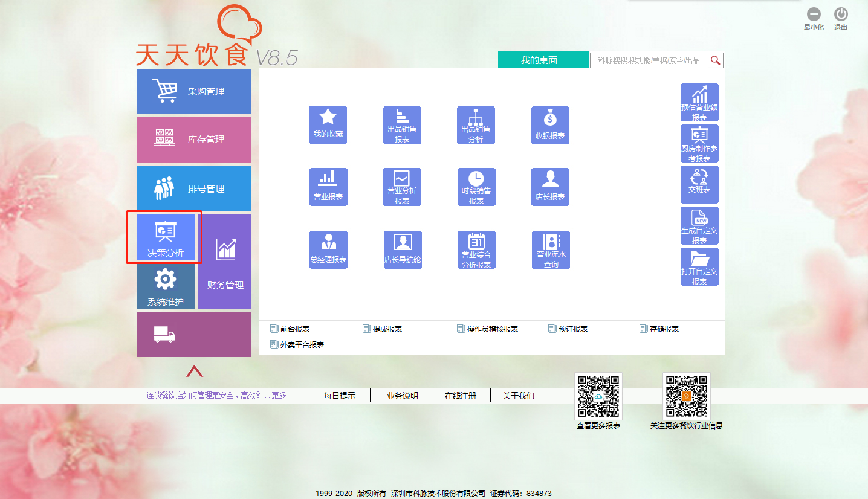This screenshot has width=868, height=499.
Task: Click 查看更多报表 QR code
Action: pos(598,396)
